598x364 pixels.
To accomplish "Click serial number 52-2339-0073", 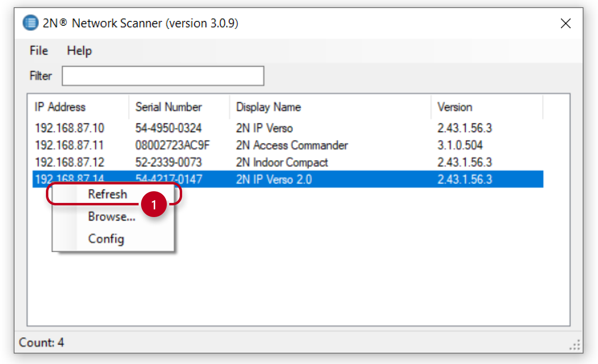I will pos(168,162).
